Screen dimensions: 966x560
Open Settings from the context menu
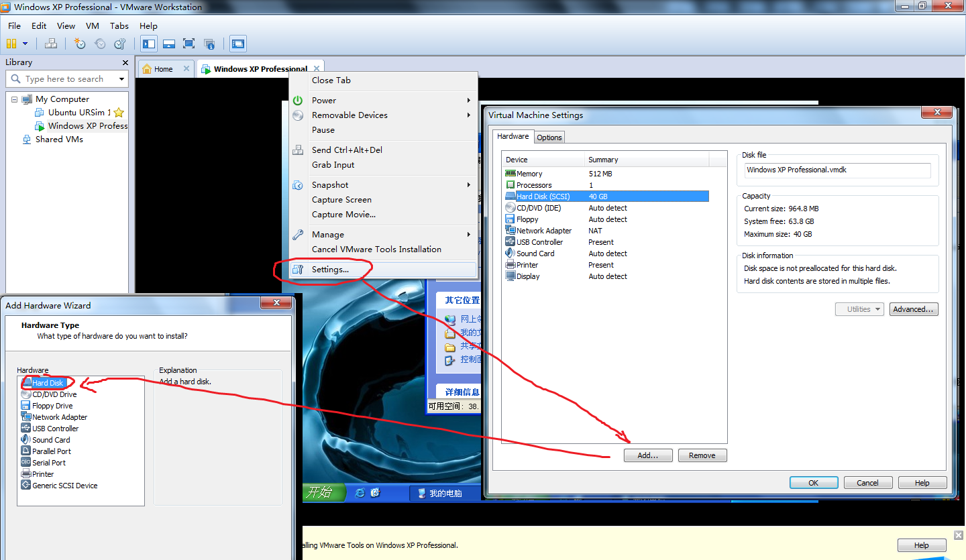(383, 270)
